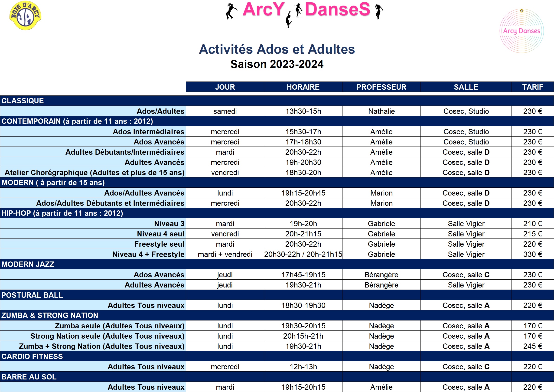Select the Niveau 3 row label
The width and height of the screenshot is (554, 392).
(x=93, y=223)
